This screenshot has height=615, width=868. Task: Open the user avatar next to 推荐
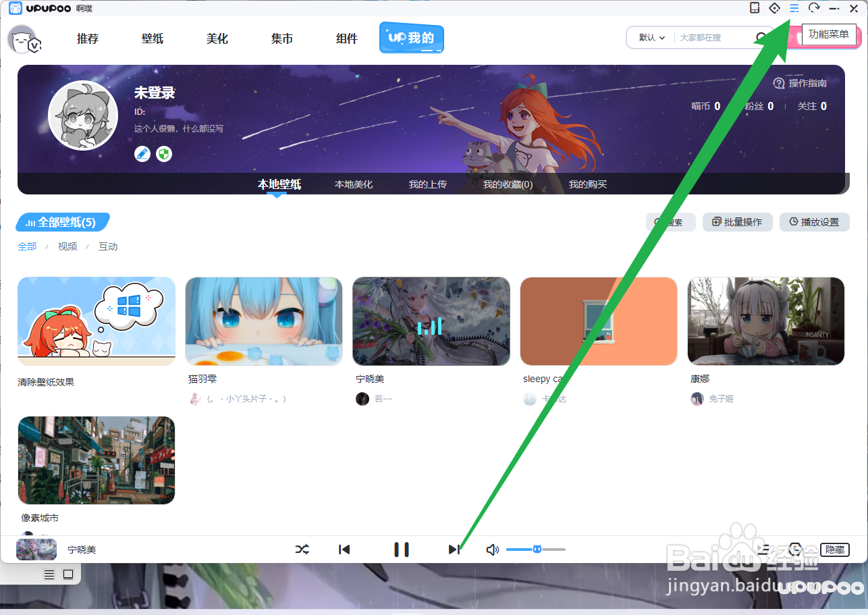pyautogui.click(x=22, y=39)
